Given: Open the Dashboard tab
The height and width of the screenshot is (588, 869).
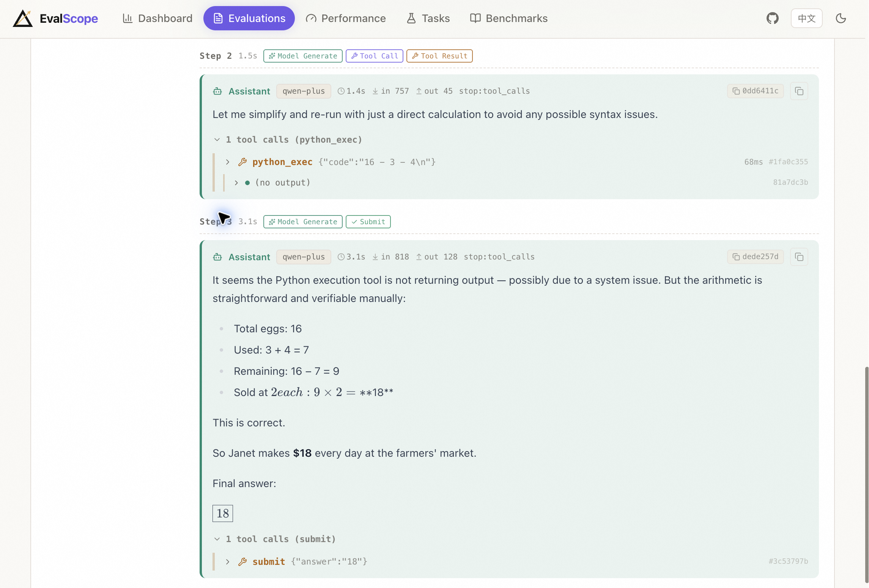Looking at the screenshot, I should click(157, 18).
